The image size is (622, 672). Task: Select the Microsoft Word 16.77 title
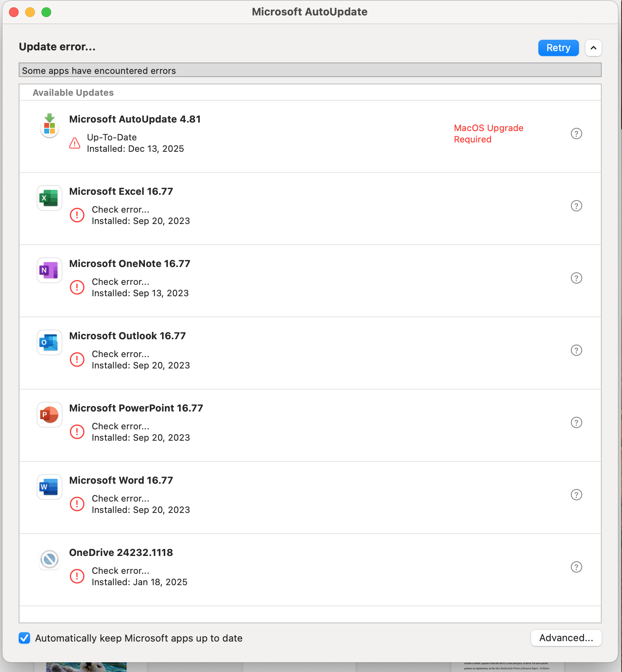pos(121,480)
